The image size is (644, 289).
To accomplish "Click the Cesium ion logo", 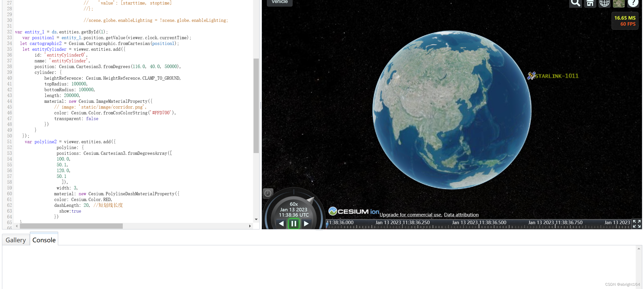I will pos(353,211).
